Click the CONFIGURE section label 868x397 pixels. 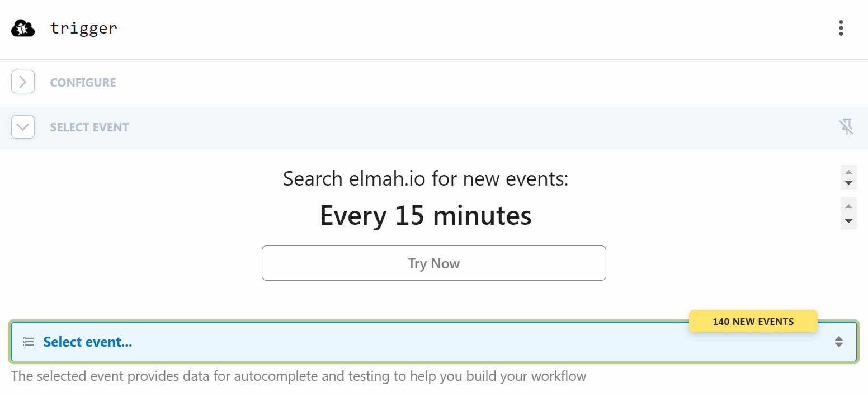point(83,83)
